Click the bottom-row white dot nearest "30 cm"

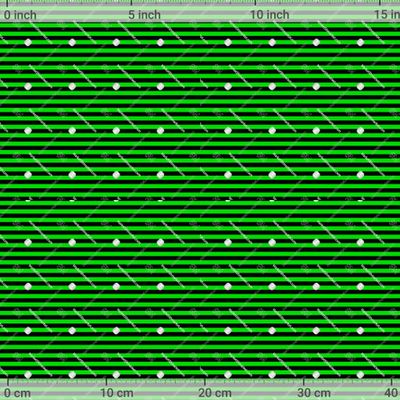pos(316,375)
